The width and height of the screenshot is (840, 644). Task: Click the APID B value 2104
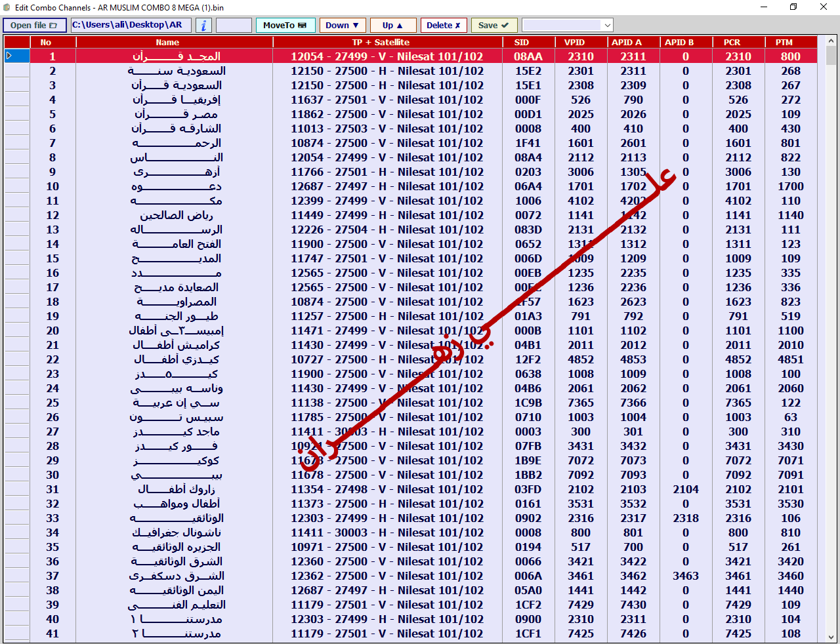(685, 489)
